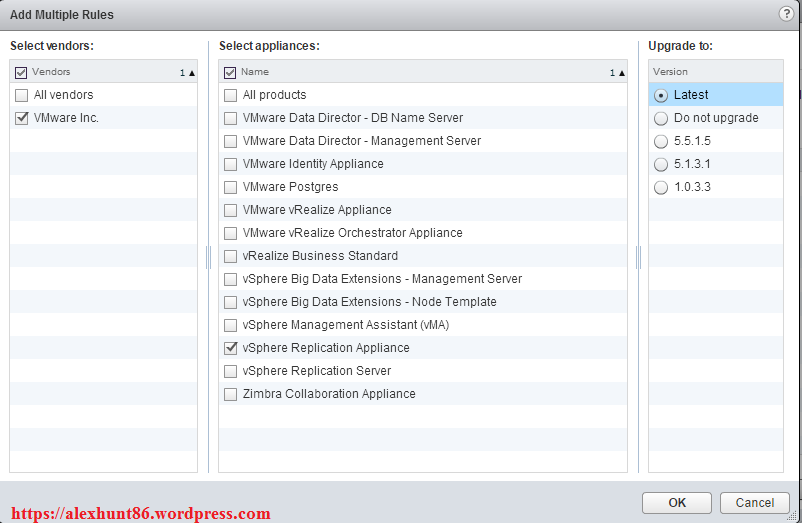Check the VMware vRealize Appliance checkbox
This screenshot has width=802, height=523.
pos(231,210)
